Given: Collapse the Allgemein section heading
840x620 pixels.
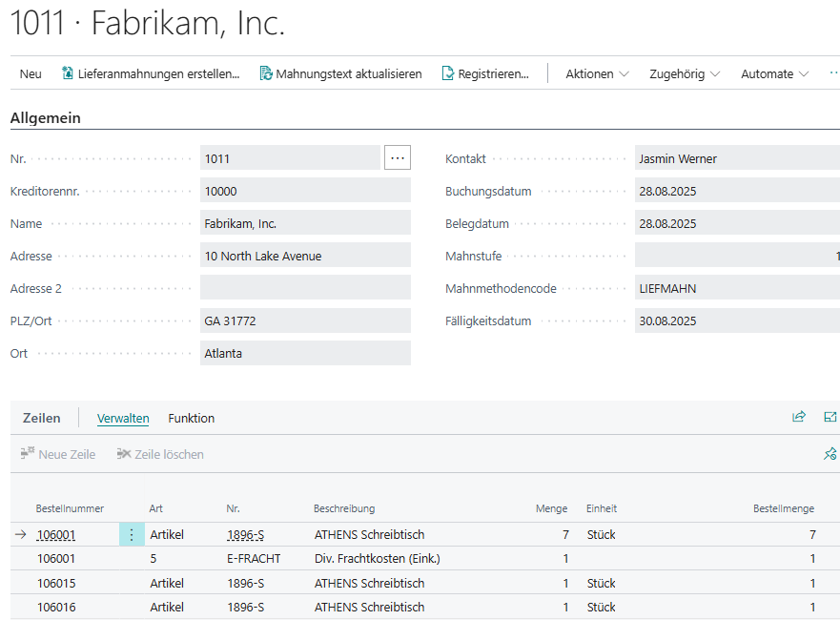Looking at the screenshot, I should click(x=46, y=118).
